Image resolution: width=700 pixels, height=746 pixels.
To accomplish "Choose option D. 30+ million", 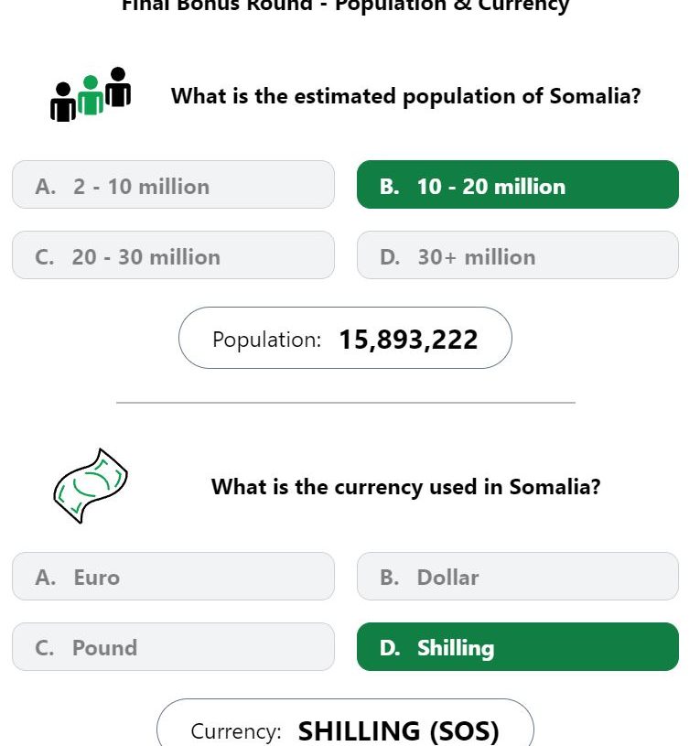I will click(x=517, y=255).
